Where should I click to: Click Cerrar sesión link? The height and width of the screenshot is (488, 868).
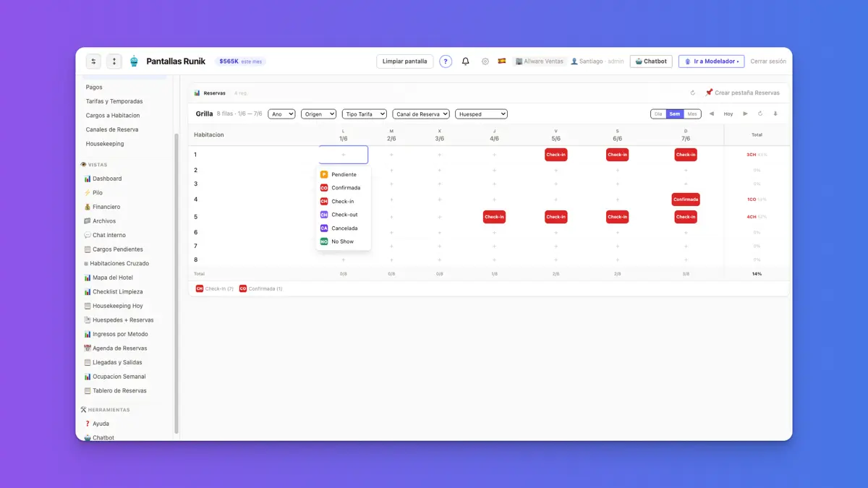tap(768, 61)
